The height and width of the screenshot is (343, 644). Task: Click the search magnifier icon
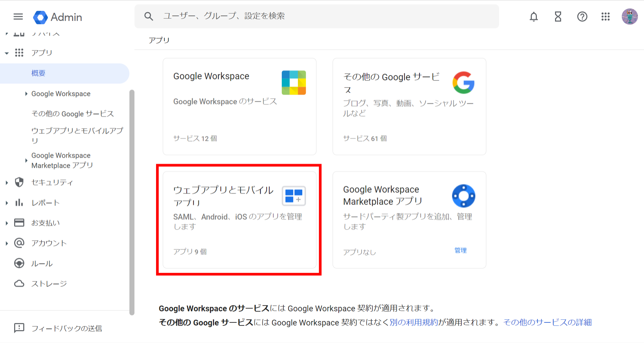149,16
